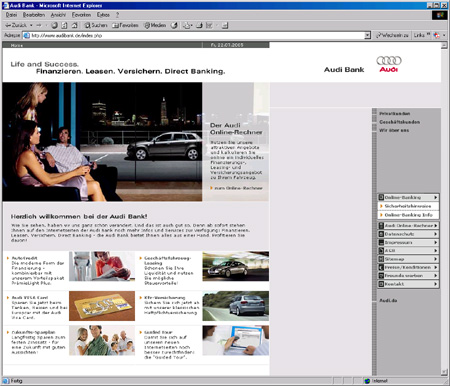Click the Preise/Konditionen item icon
The image size is (450, 386).
381,267
